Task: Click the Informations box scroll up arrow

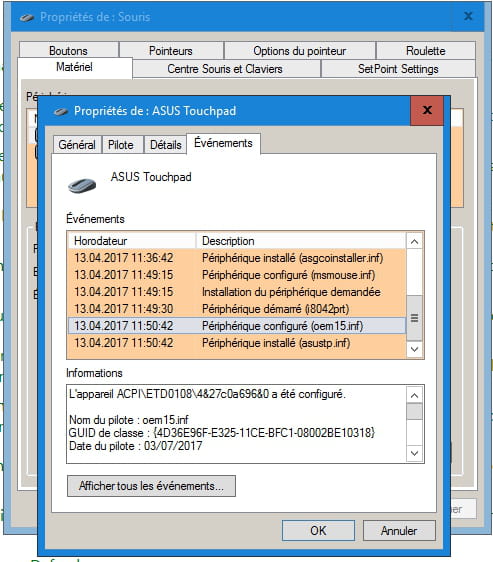Action: (414, 395)
